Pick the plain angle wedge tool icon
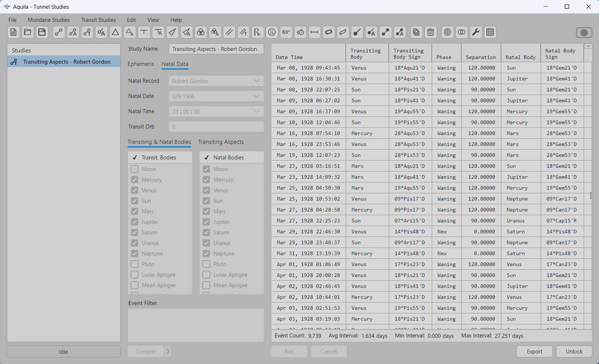 click(172, 32)
